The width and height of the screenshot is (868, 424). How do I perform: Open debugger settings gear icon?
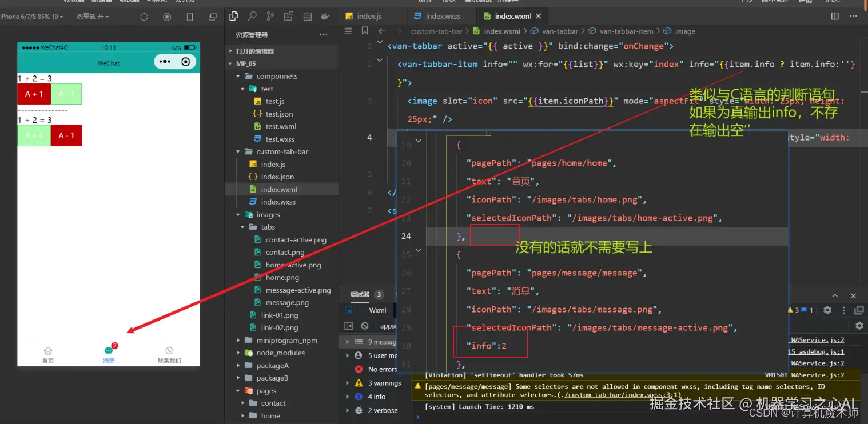tap(827, 310)
